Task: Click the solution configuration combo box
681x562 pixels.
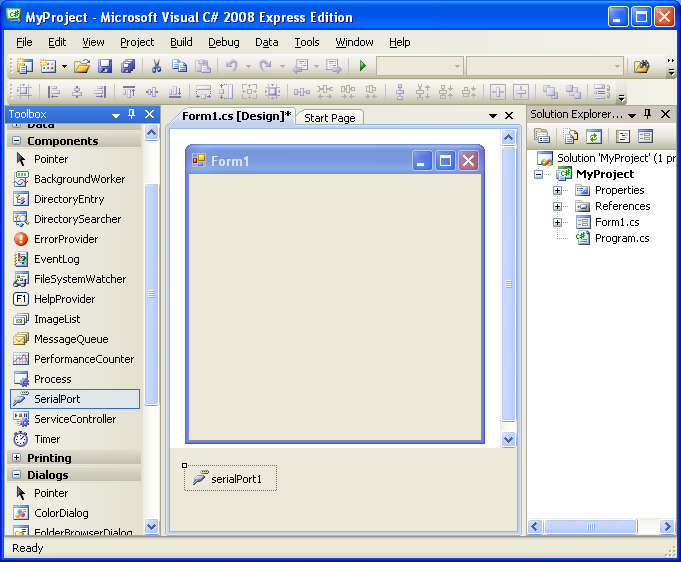Action: (x=419, y=66)
